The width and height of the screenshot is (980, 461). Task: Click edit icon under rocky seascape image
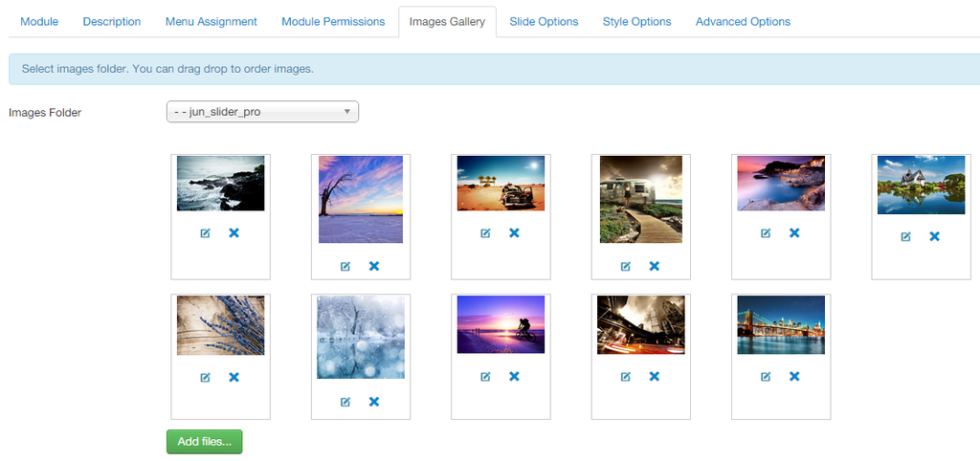click(205, 233)
